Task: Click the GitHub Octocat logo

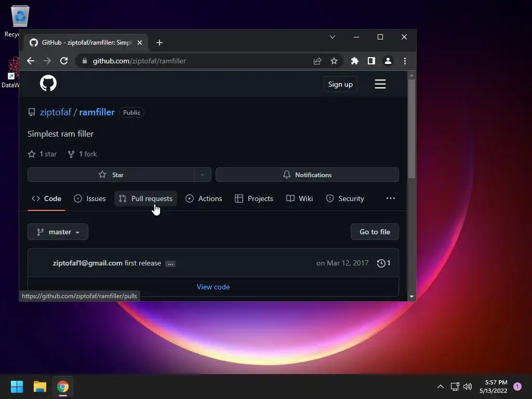Action: pyautogui.click(x=48, y=84)
